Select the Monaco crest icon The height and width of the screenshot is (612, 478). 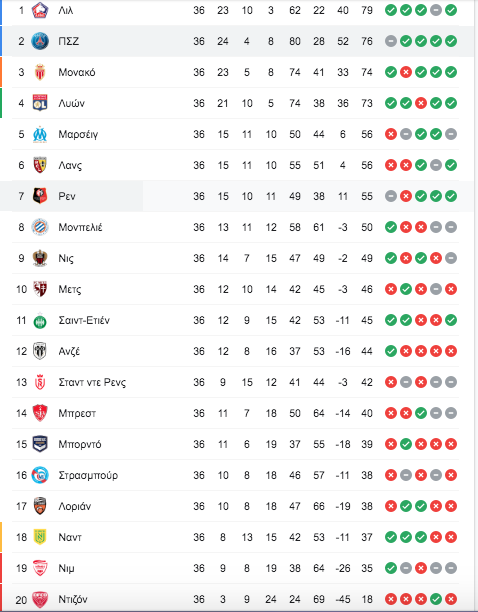point(40,72)
